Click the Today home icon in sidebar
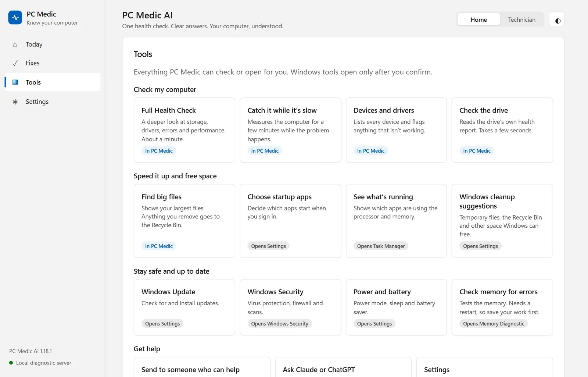This screenshot has height=377, width=588. tap(15, 45)
